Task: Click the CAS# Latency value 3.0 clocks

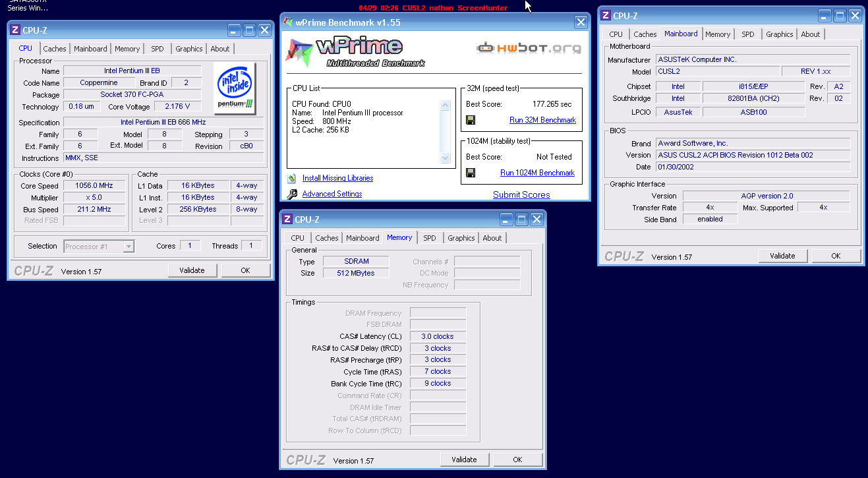Action: [438, 336]
